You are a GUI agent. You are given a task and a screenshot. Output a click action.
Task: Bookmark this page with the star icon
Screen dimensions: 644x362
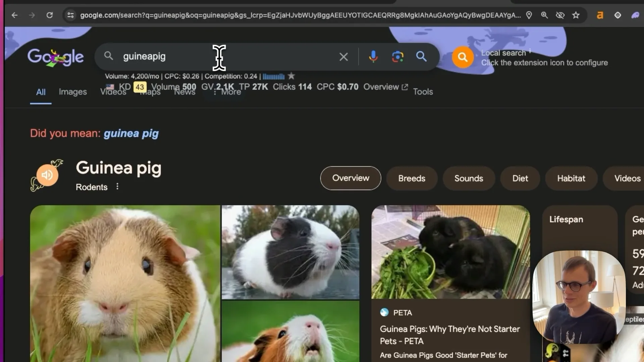(576, 15)
